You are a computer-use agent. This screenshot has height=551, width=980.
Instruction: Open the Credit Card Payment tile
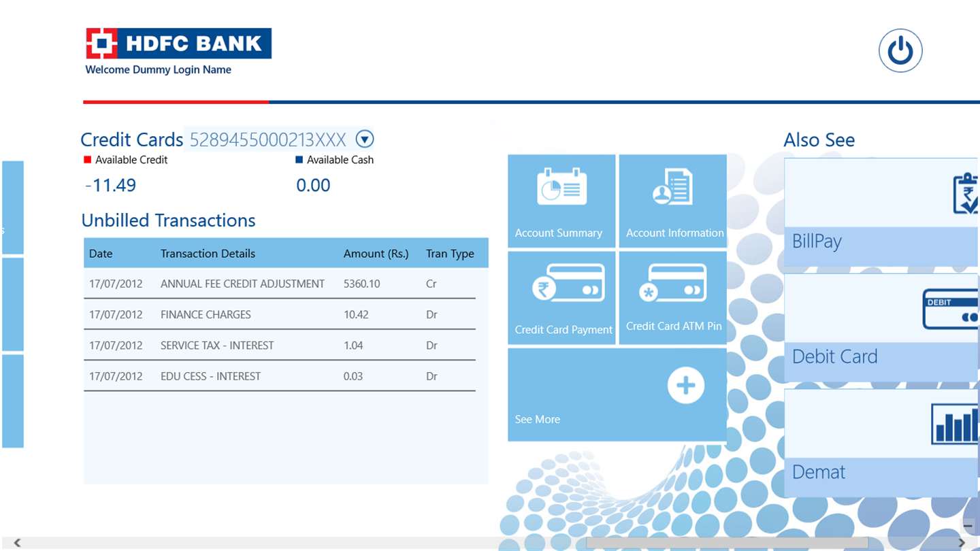561,298
